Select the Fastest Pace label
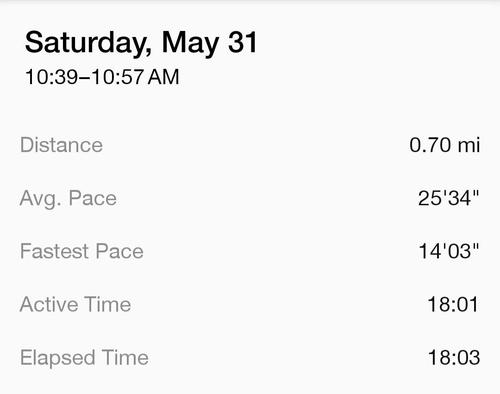Viewport: 500px width, 394px height. (x=82, y=251)
